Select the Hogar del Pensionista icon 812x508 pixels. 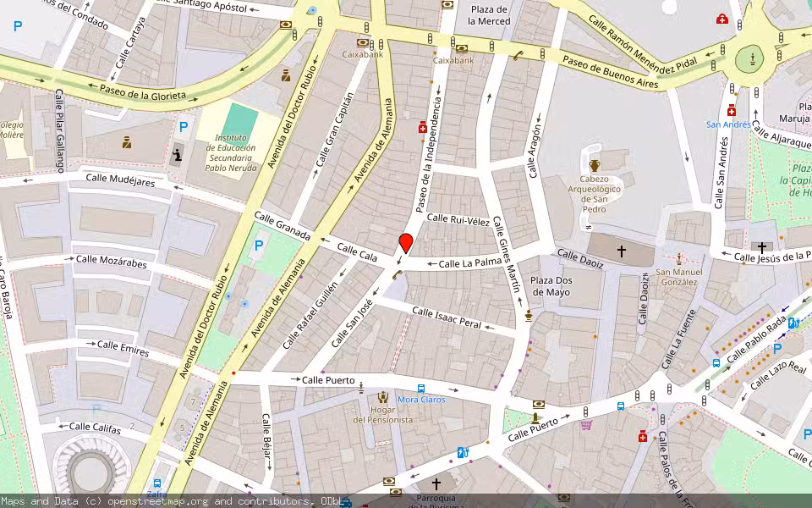point(382,397)
